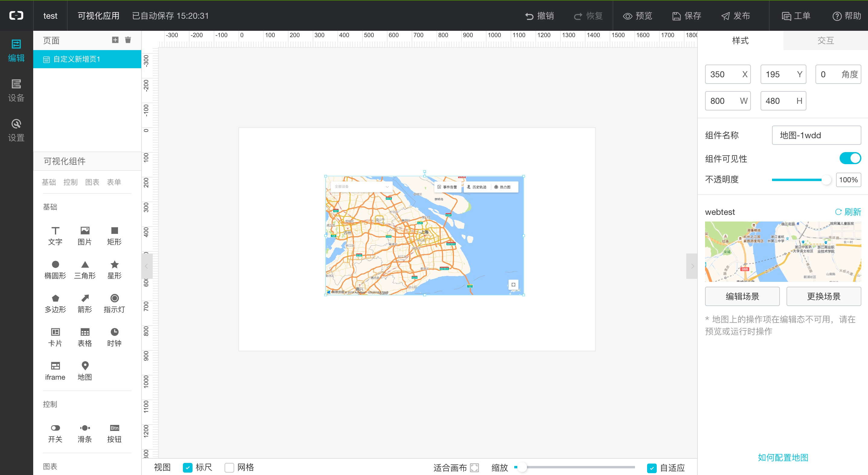Select the 开关 switch component
This screenshot has height=475, width=868.
[x=55, y=433]
